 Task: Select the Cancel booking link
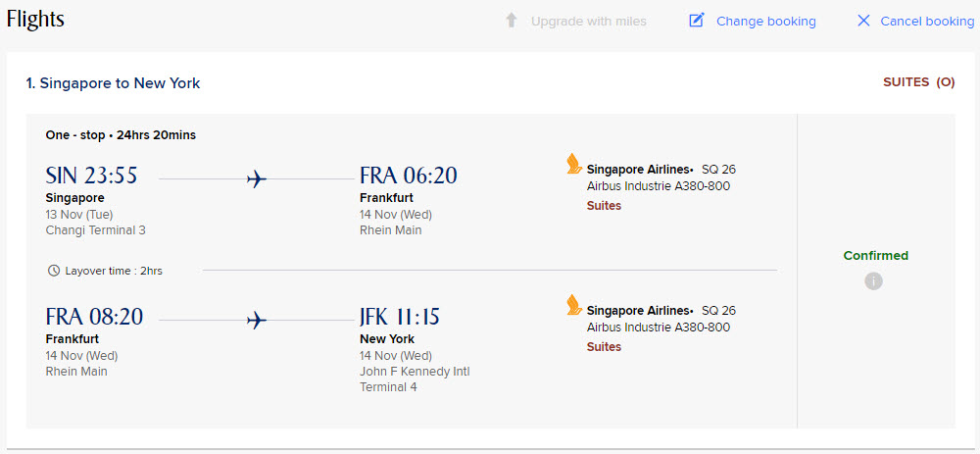[x=927, y=22]
